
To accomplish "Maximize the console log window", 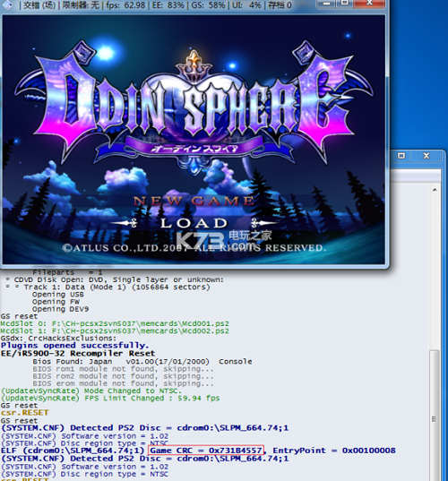I will tap(401, 156).
